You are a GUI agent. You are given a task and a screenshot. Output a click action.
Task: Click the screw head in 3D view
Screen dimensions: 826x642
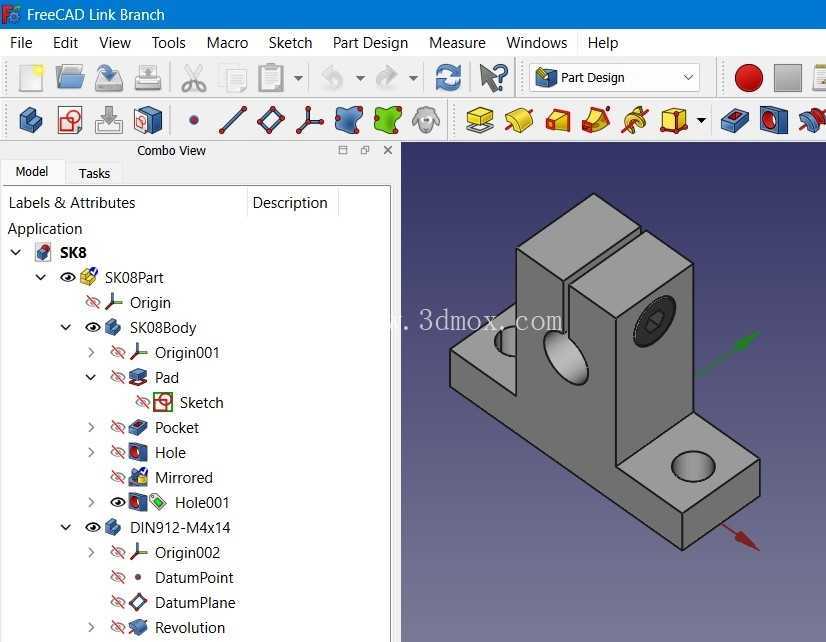click(x=654, y=321)
